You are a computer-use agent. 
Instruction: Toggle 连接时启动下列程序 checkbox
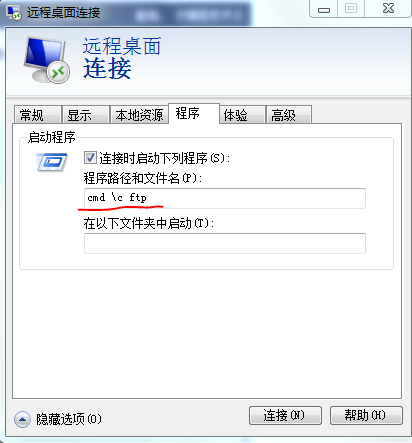[x=90, y=158]
